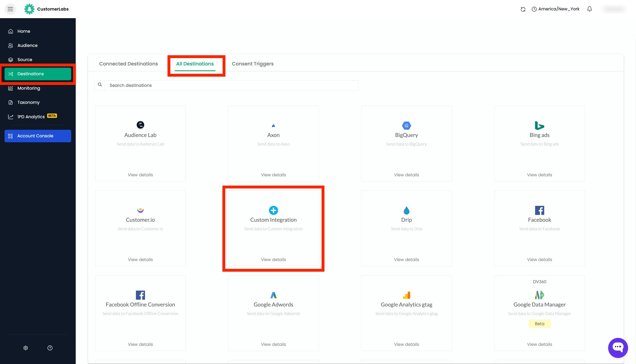View details for Audience Lab

point(140,175)
